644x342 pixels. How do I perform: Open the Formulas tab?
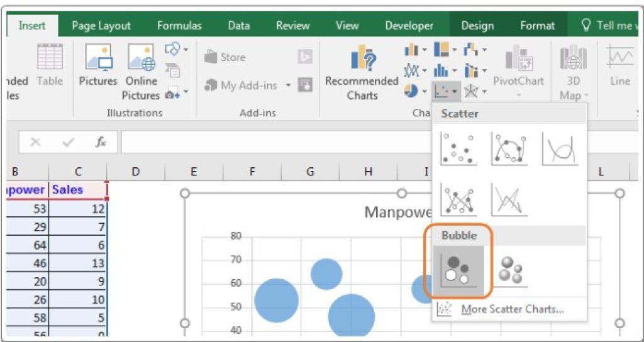click(179, 26)
